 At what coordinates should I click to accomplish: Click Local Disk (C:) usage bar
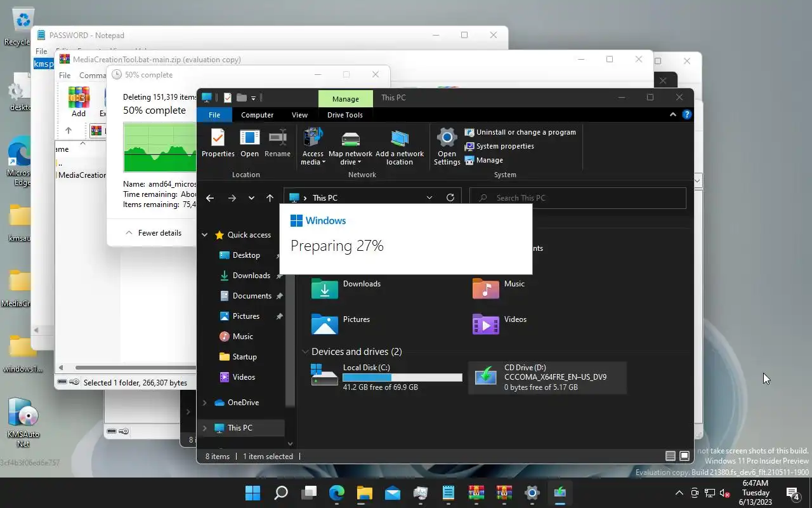[402, 378]
